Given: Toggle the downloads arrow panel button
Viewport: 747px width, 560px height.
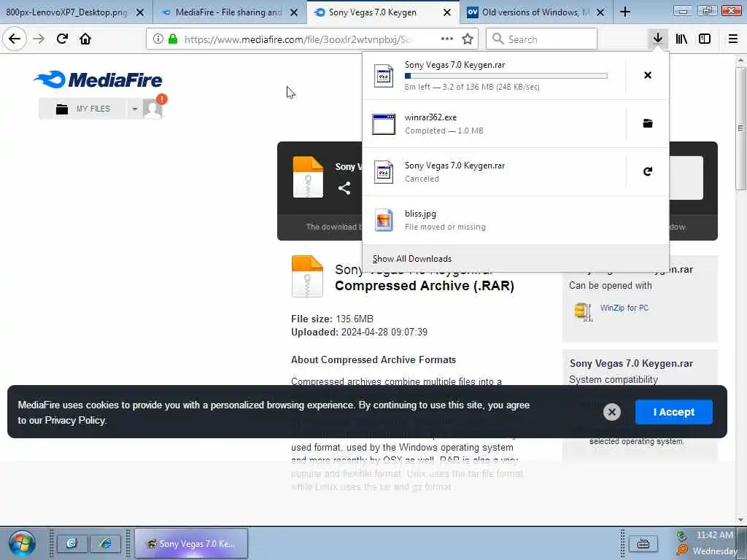Looking at the screenshot, I should (658, 39).
